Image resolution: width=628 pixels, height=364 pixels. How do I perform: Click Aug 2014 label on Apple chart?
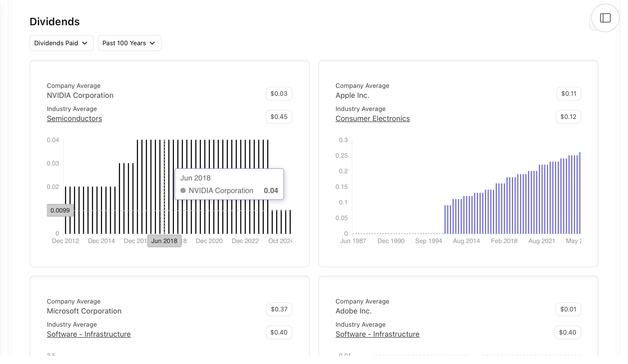466,241
